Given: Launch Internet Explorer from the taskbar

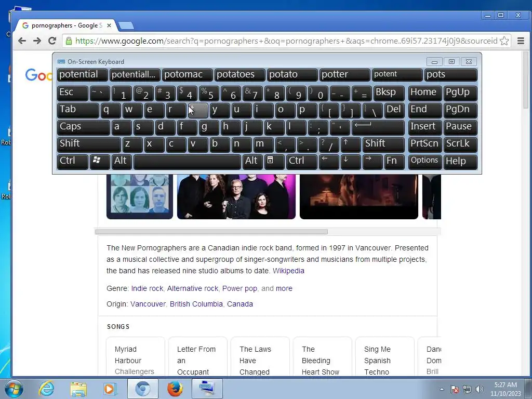Looking at the screenshot, I should [x=46, y=389].
